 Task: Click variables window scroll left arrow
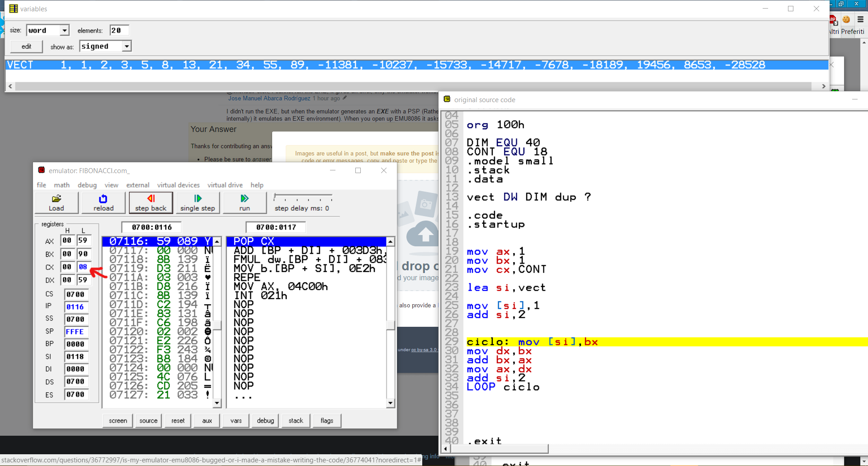coord(10,86)
